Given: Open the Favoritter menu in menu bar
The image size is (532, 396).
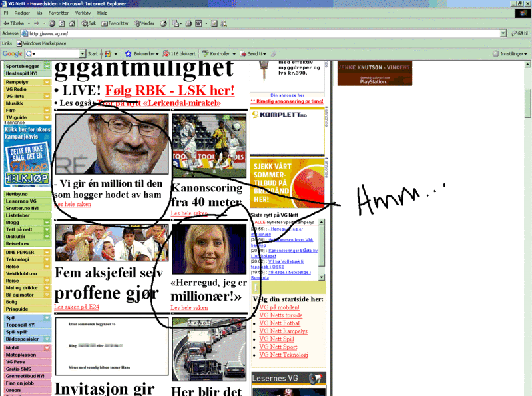Looking at the screenshot, I should pyautogui.click(x=58, y=13).
